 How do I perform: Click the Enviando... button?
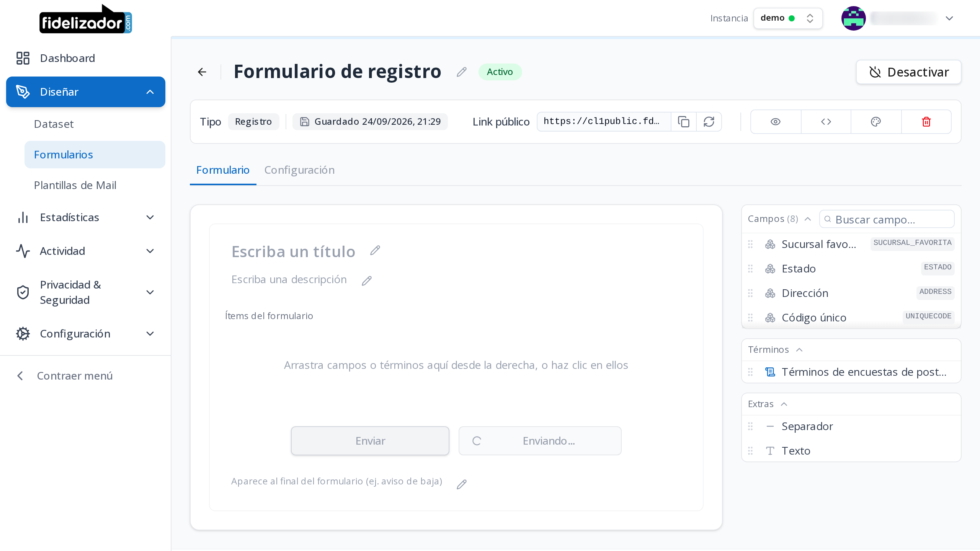pyautogui.click(x=540, y=441)
